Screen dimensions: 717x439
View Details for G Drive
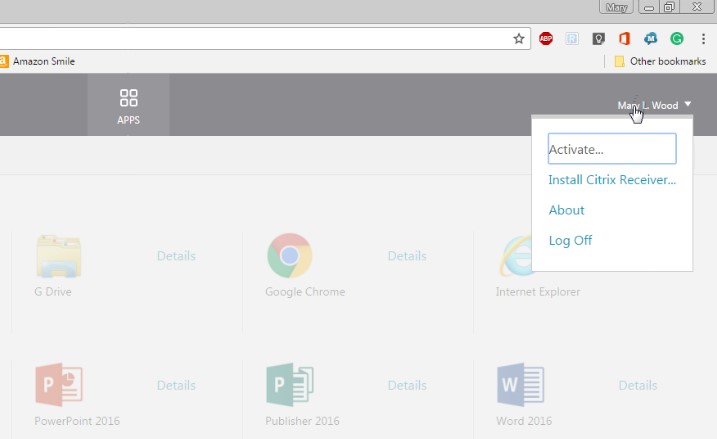[176, 256]
